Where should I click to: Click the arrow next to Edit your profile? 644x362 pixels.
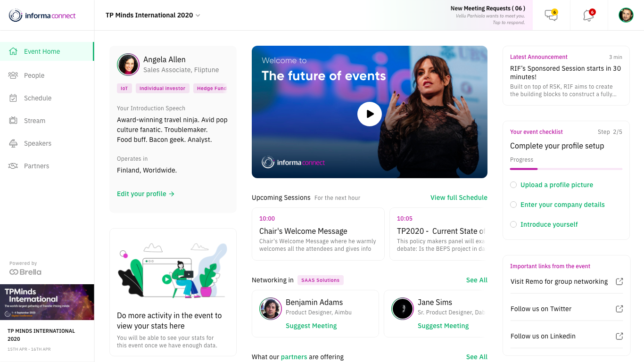[x=172, y=194]
